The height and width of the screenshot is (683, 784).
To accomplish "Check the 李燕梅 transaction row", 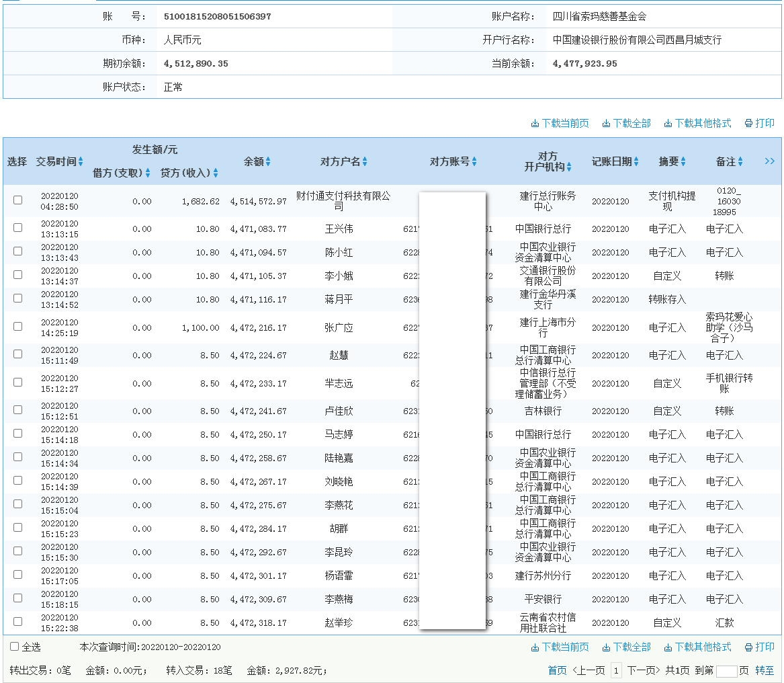I will coord(18,598).
